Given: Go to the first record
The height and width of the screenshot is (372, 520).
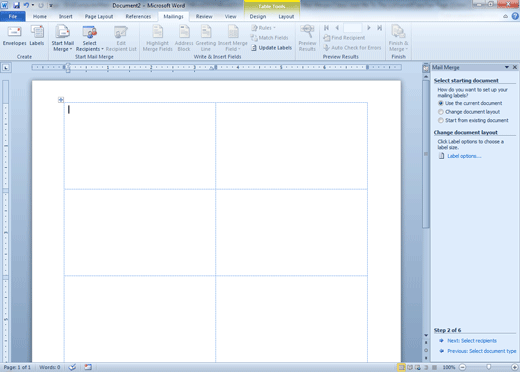Looking at the screenshot, I should [326, 28].
